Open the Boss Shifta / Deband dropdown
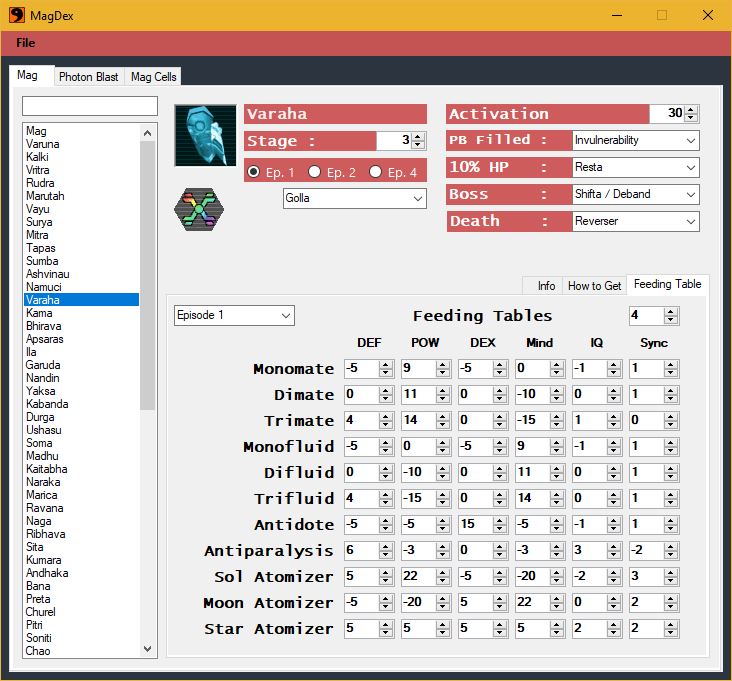The height and width of the screenshot is (681, 732). point(636,194)
